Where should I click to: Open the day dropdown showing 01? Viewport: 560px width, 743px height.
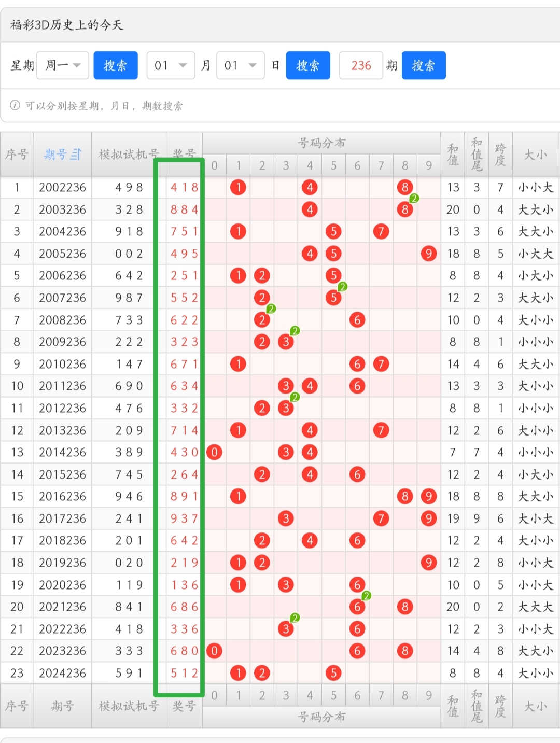point(241,65)
